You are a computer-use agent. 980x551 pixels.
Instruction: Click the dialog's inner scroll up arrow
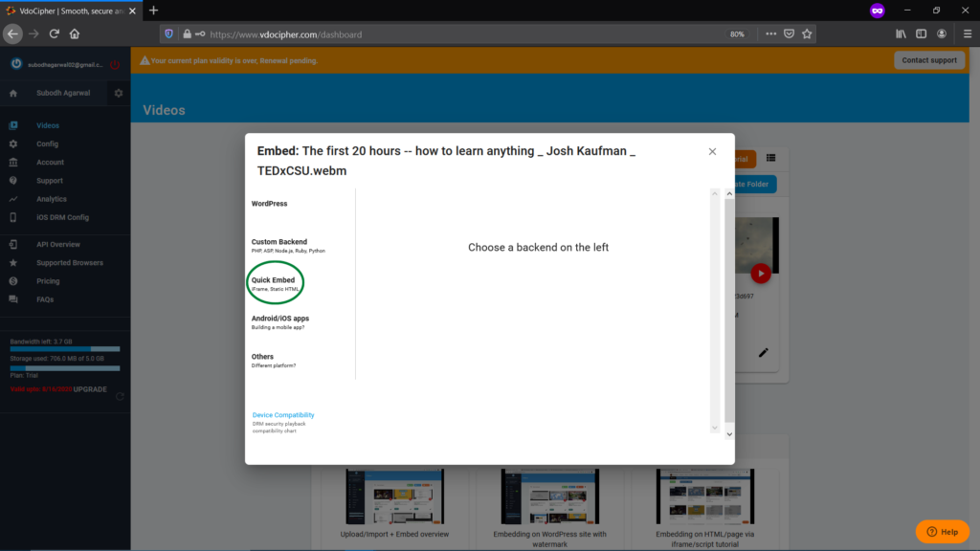[x=714, y=194]
